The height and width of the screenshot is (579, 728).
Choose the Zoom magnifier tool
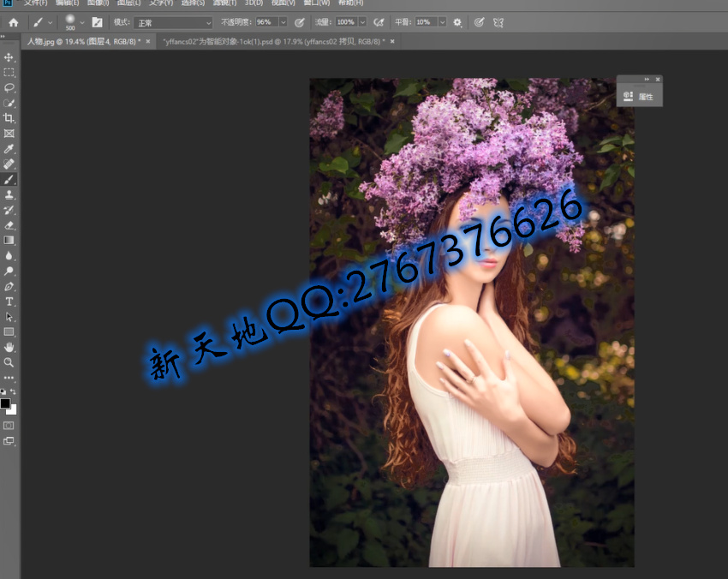click(x=9, y=362)
